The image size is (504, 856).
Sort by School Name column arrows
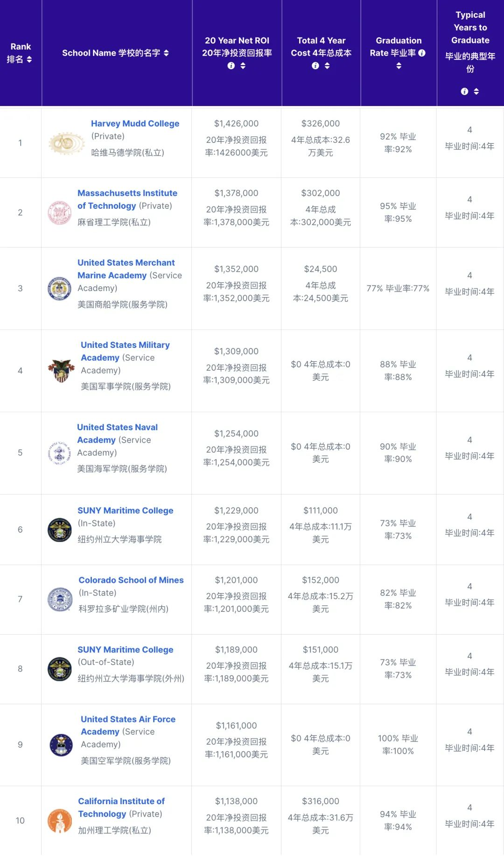click(x=166, y=53)
